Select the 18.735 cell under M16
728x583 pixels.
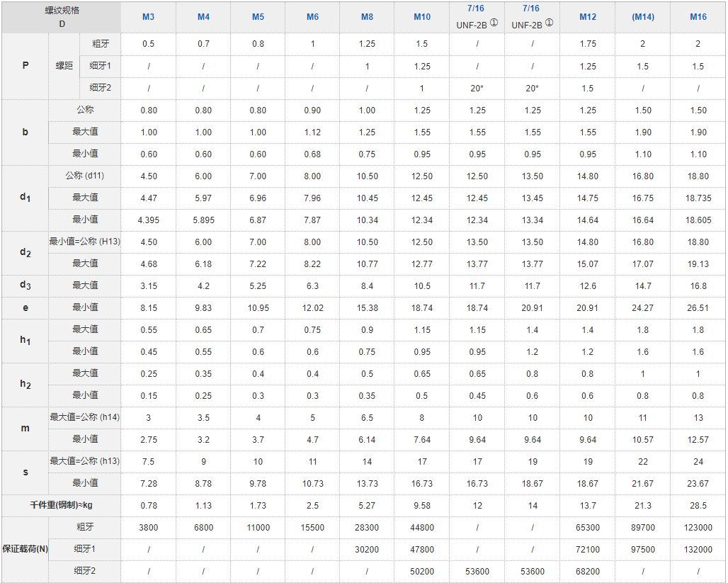tap(698, 198)
